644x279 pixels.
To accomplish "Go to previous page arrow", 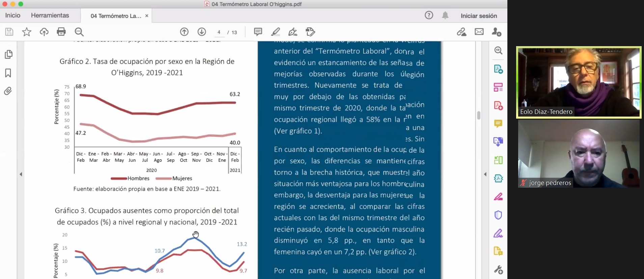I will (184, 32).
